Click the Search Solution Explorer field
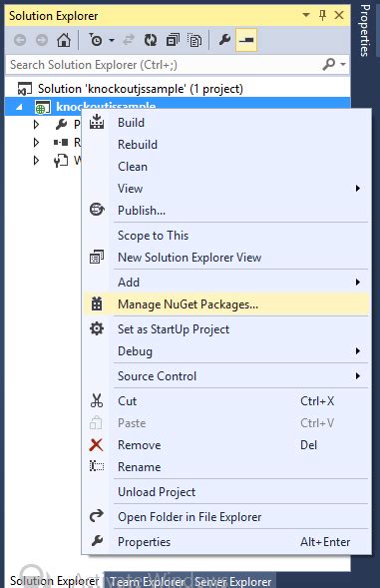 (165, 65)
